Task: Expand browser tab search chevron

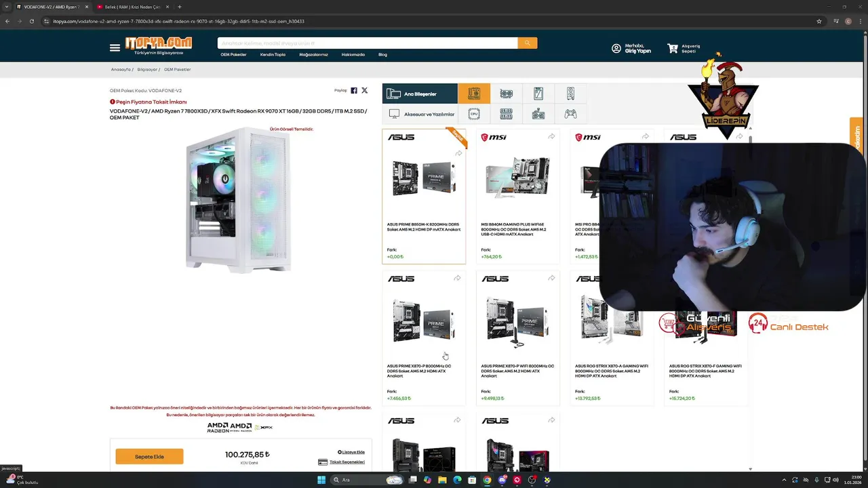Action: [x=7, y=7]
